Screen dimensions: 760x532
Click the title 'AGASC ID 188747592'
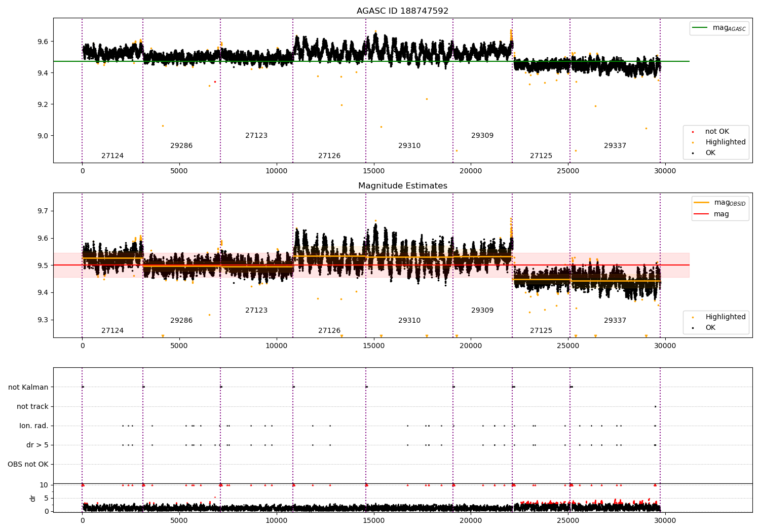(x=402, y=11)
